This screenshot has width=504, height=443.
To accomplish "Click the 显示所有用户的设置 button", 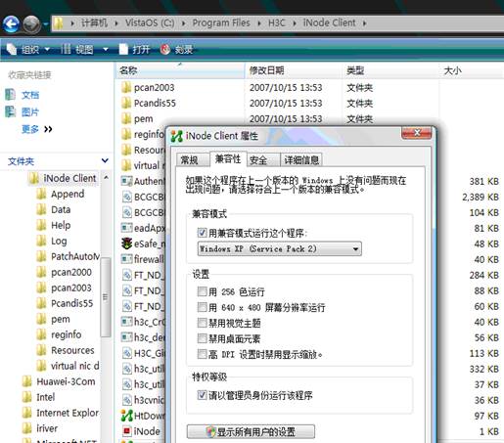I will 251,432.
